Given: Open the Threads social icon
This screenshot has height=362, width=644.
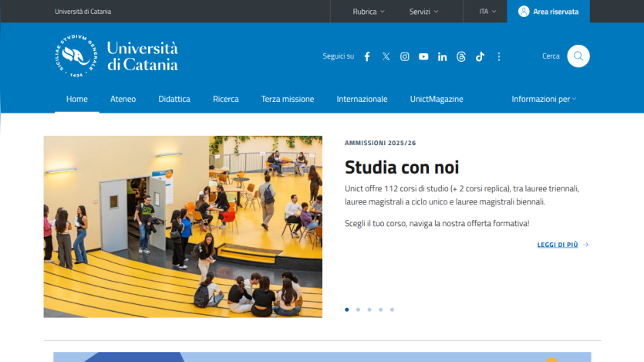Looking at the screenshot, I should tap(461, 56).
